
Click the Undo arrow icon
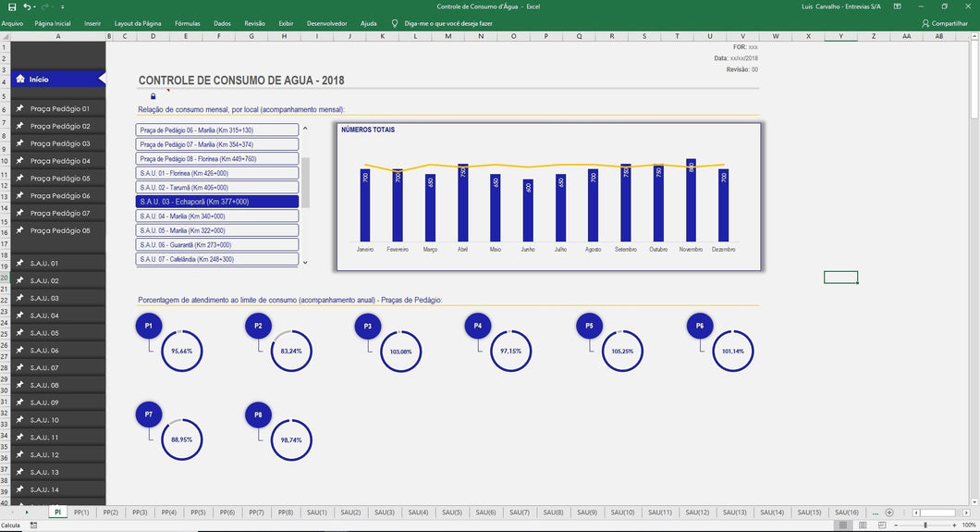tap(27, 6)
